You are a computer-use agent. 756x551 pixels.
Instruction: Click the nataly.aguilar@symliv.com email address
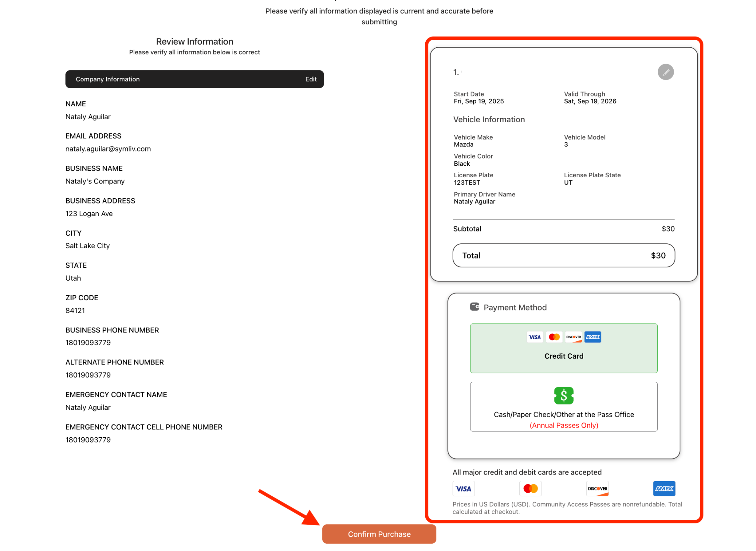click(x=108, y=149)
